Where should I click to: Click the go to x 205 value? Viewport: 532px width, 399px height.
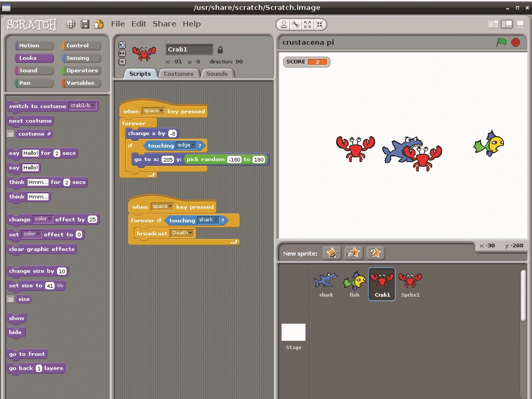[x=168, y=159]
